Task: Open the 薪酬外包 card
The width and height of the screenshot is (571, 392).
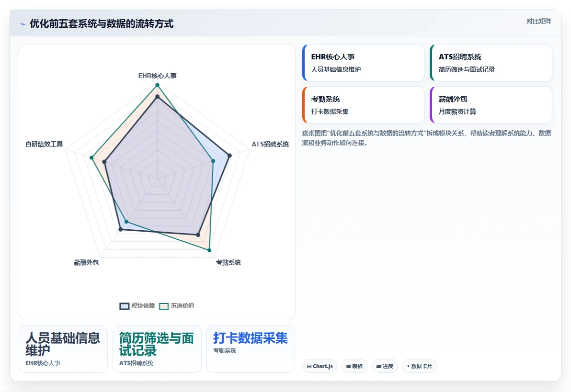Action: [491, 105]
